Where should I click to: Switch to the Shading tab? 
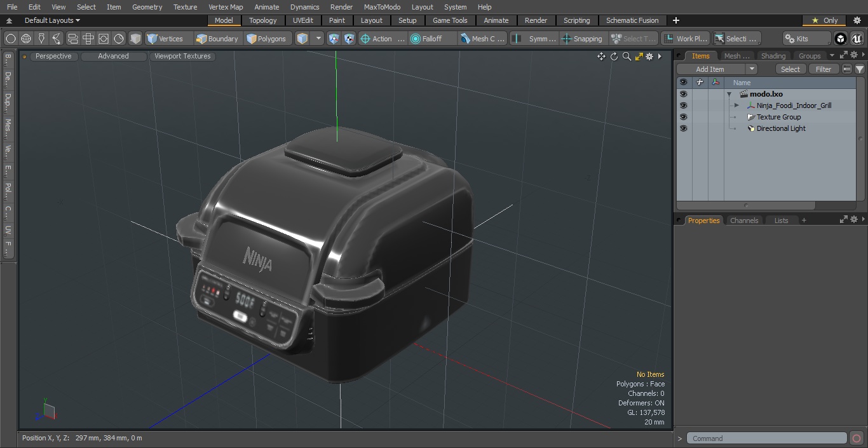pos(773,56)
